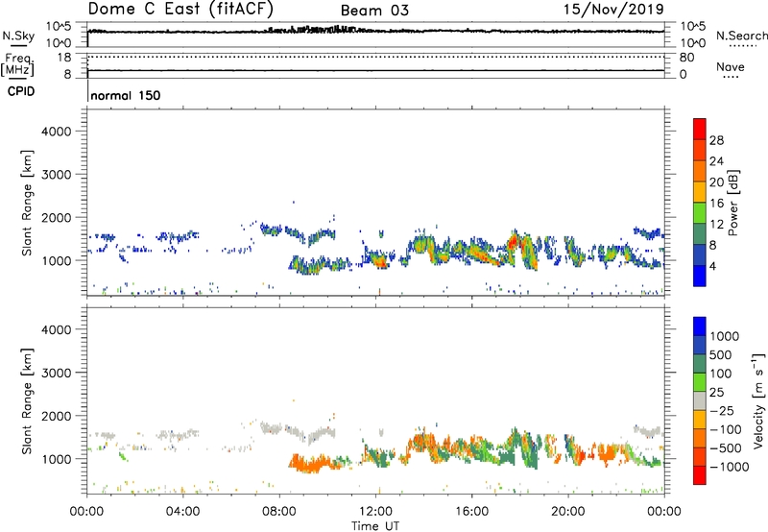The image size is (768, 532).
Task: Click the orange negative-velocity echo patch near 09:00
Action: tap(314, 463)
